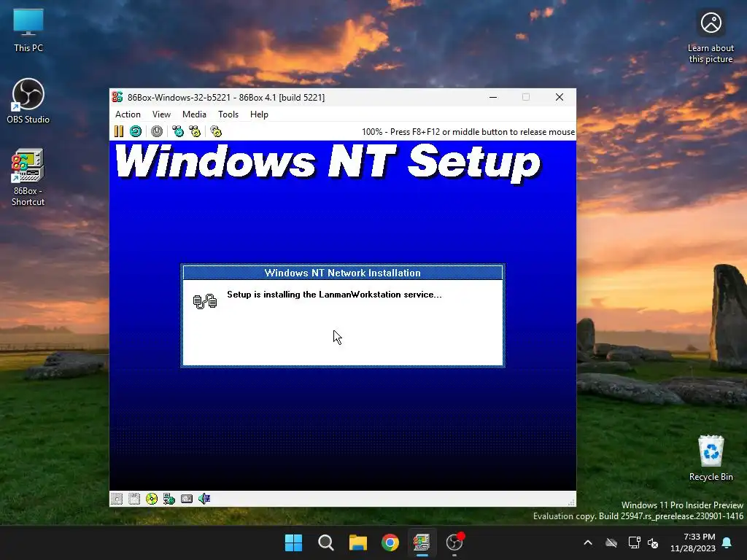
Task: Click network cable icon in installation dialog
Action: [205, 301]
